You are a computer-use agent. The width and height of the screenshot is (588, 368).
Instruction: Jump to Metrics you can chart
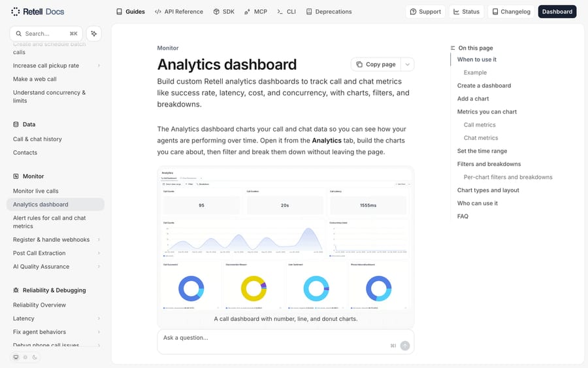pyautogui.click(x=487, y=112)
